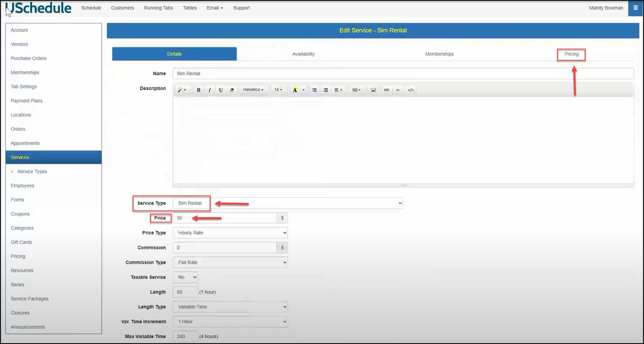Image resolution: width=644 pixels, height=344 pixels.
Task: Switch to the Pricing tab
Action: [x=571, y=54]
